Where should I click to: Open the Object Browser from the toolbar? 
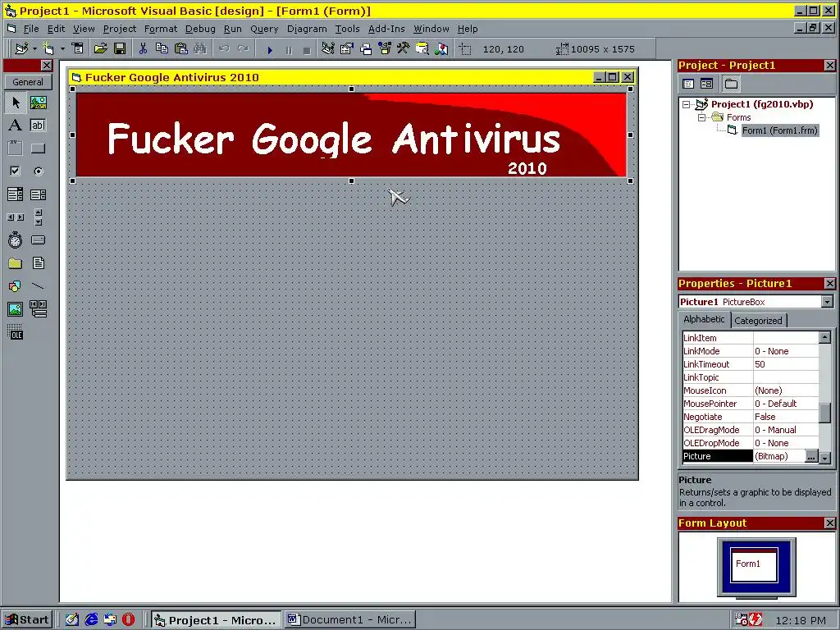385,48
